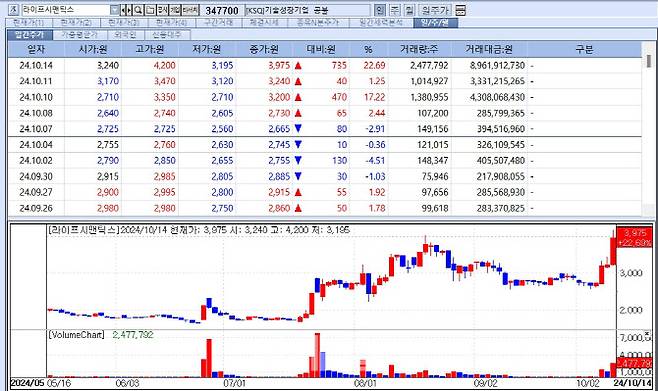Select the 24.10.07 date row
The image size is (658, 391).
click(x=325, y=128)
